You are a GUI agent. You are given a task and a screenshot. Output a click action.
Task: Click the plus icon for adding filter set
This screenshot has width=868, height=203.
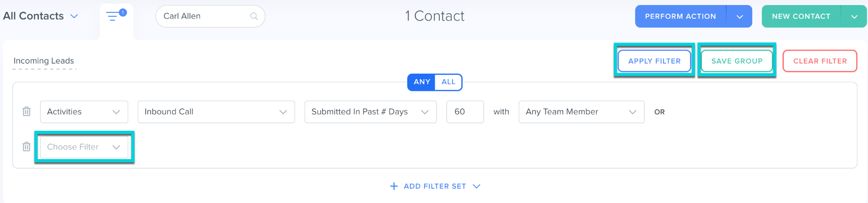point(394,186)
